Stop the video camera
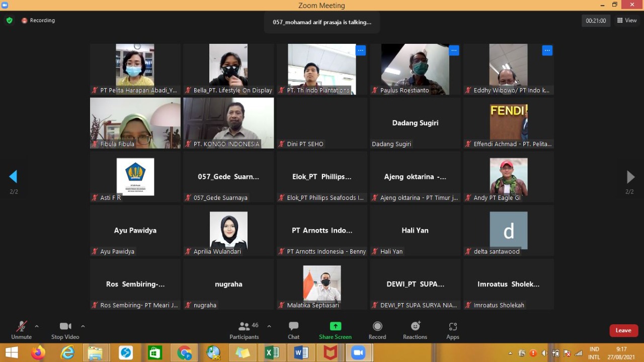Image resolution: width=644 pixels, height=362 pixels. click(65, 330)
